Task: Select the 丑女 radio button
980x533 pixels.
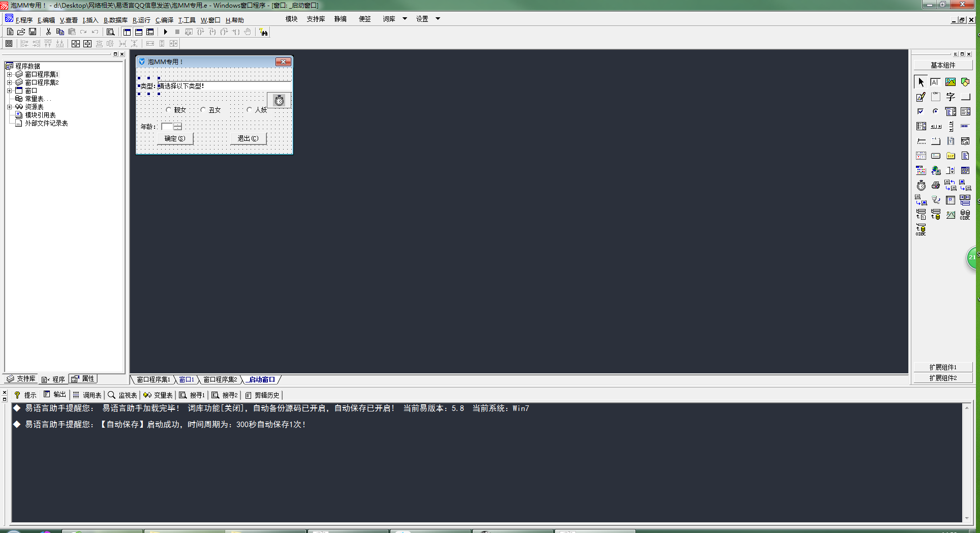Action: click(210, 110)
